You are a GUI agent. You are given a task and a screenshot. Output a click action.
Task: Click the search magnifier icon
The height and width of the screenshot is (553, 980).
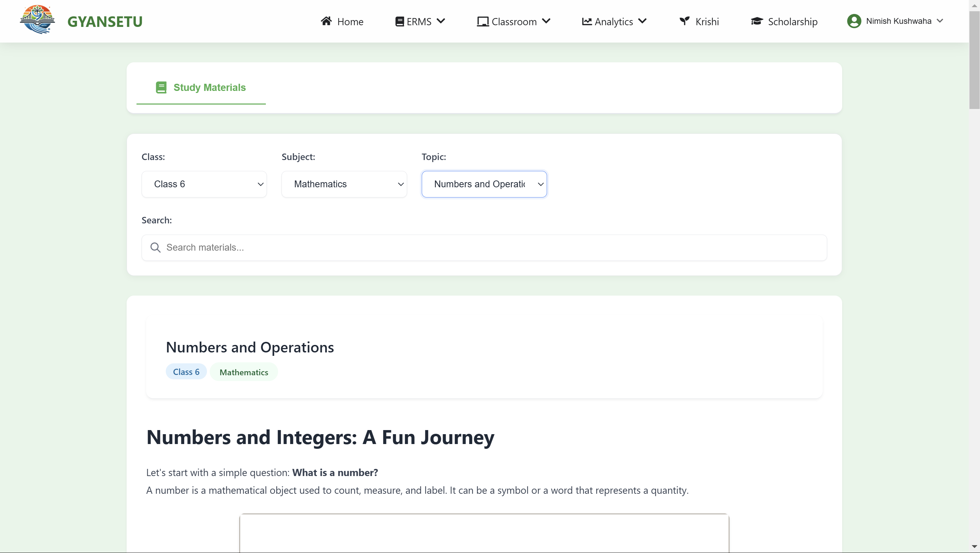coord(155,248)
